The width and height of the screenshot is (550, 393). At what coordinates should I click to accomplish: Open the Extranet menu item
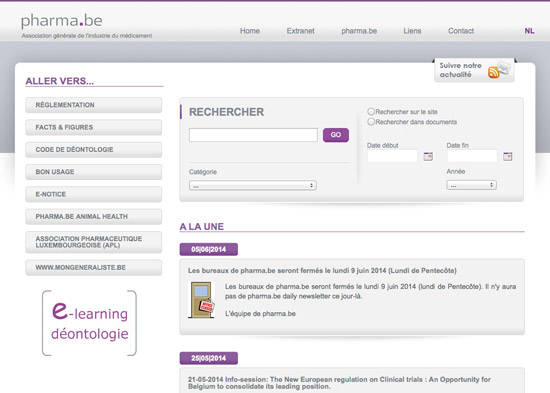tap(300, 31)
